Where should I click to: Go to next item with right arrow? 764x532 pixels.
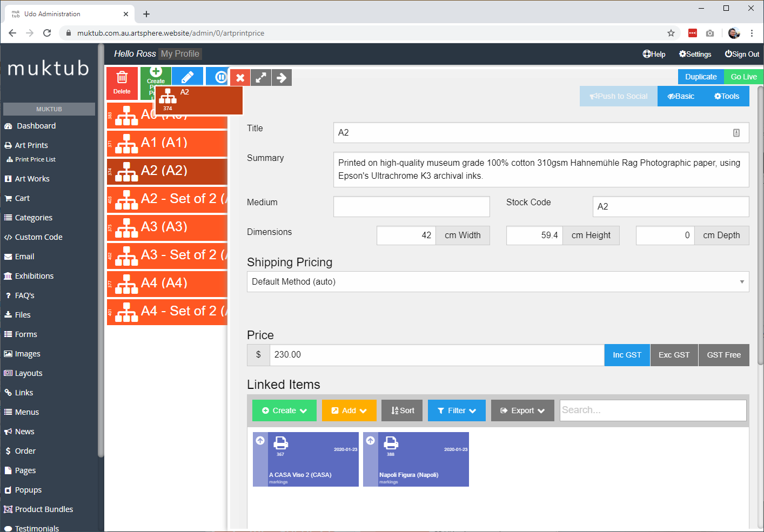(x=282, y=78)
